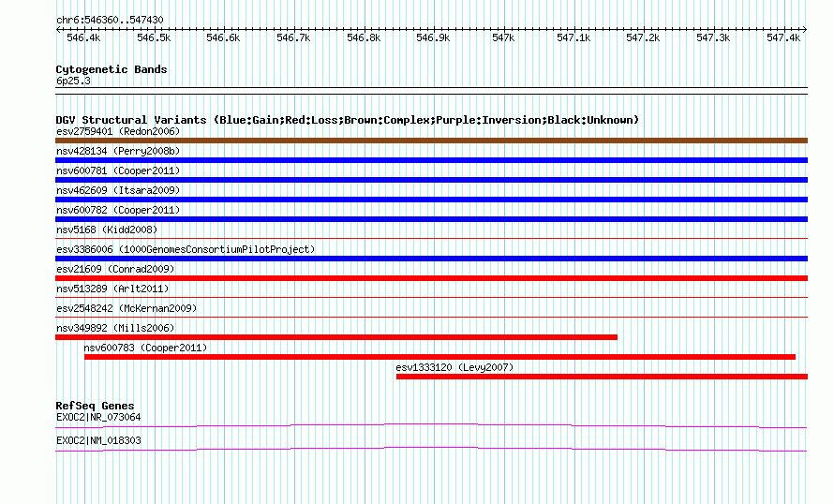
Task: Click the magenta line of EXOC2|NR_073064
Action: [x=431, y=425]
